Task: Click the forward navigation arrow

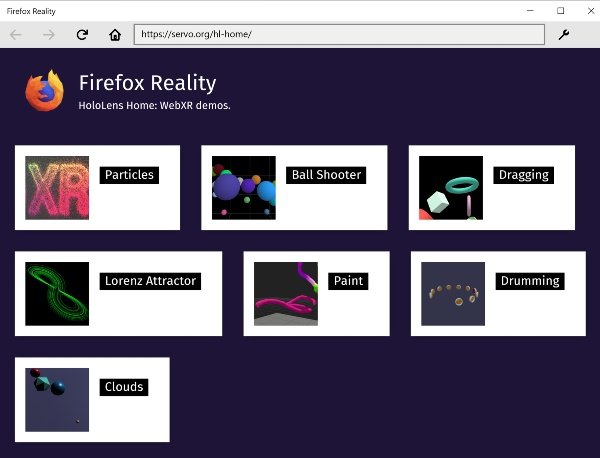Action: [x=49, y=35]
